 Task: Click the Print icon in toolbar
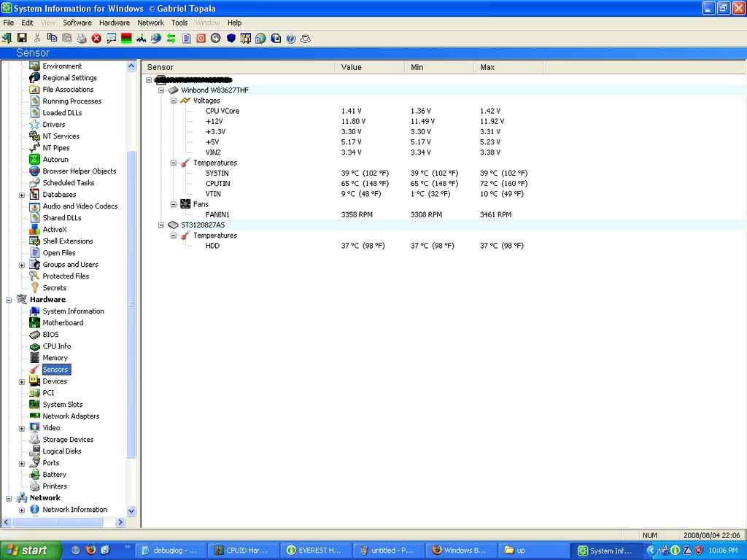(82, 38)
